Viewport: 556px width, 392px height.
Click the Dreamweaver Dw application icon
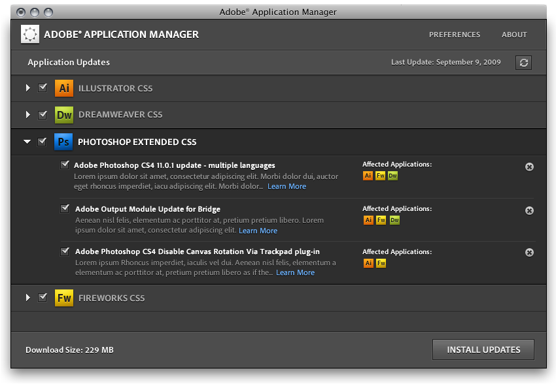click(63, 115)
